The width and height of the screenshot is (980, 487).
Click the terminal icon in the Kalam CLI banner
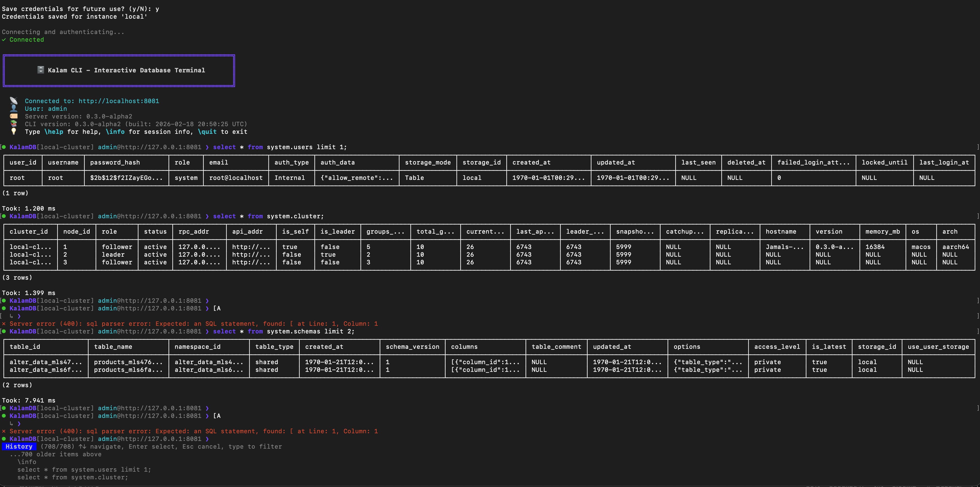[x=40, y=70]
